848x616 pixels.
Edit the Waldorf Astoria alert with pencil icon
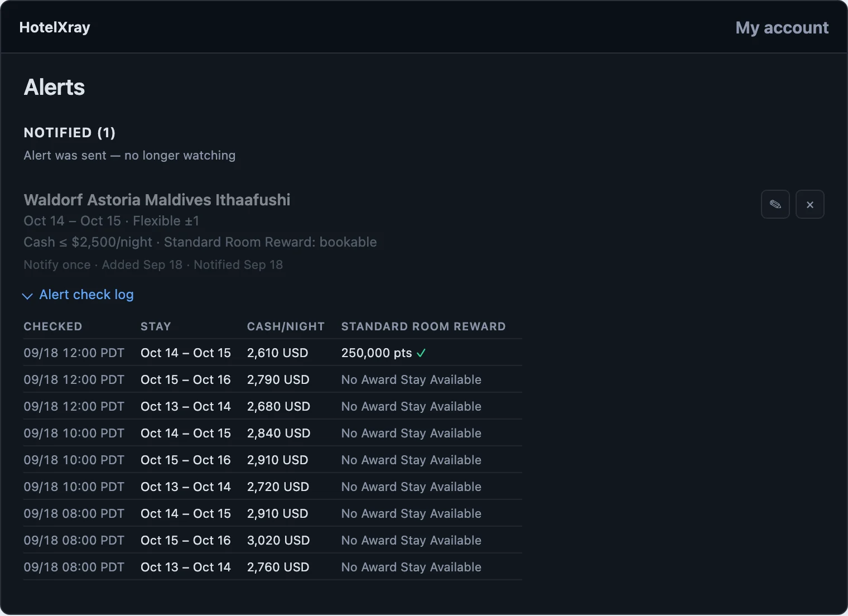pos(775,204)
